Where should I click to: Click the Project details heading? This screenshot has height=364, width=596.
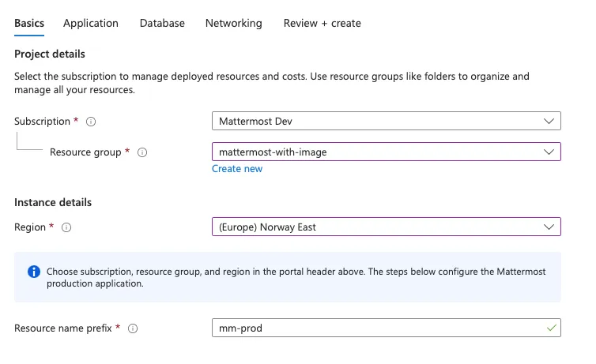pos(50,54)
